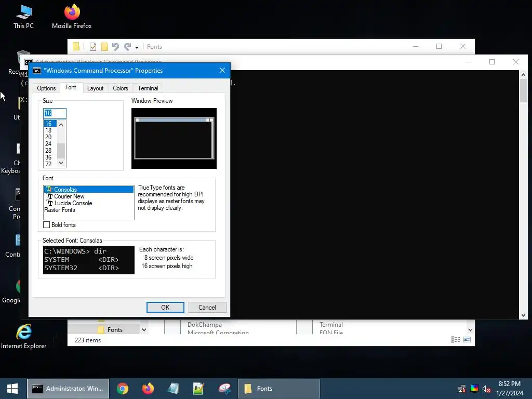Open the This PC desktop icon
The image size is (532, 399).
pos(23,17)
